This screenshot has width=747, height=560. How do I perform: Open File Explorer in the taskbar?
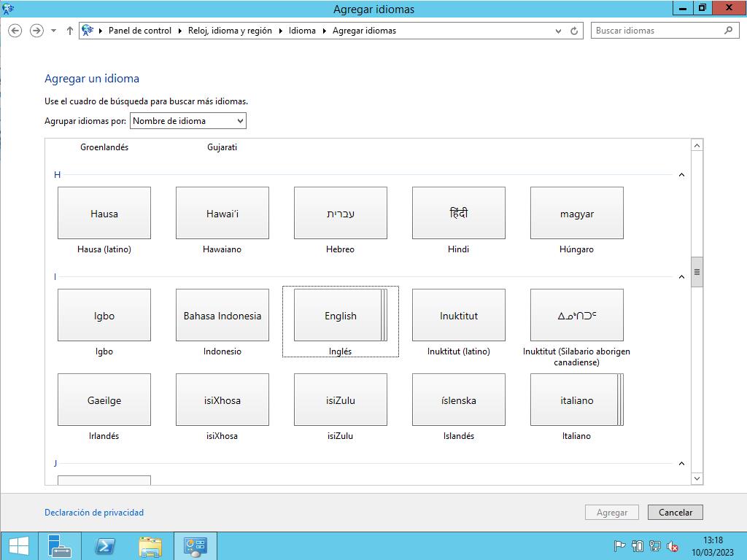150,546
